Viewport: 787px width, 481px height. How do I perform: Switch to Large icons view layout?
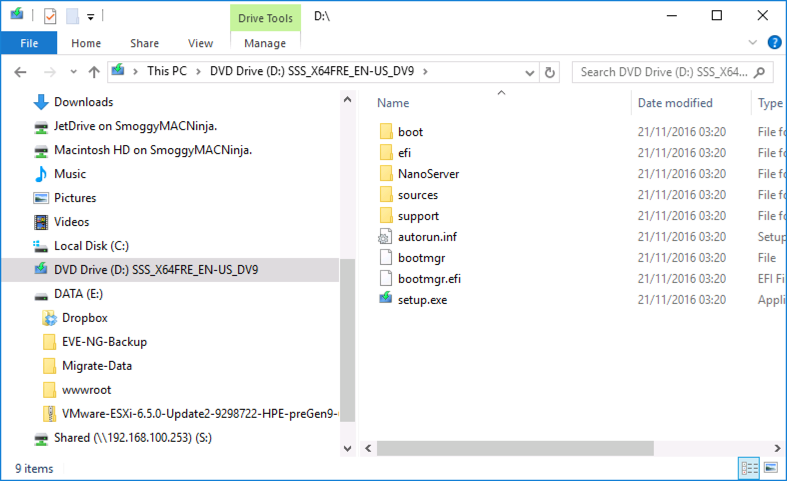coord(771,468)
